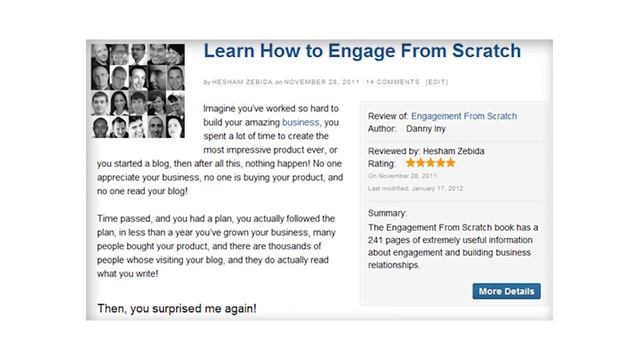Viewport: 640px width, 360px height.
Task: Click the Hesham Zebida byline author link
Action: (242, 82)
